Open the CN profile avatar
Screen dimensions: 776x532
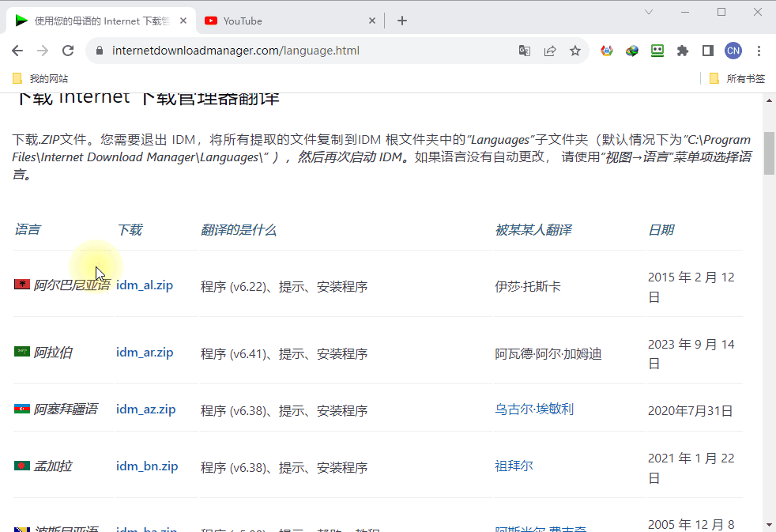(x=733, y=51)
